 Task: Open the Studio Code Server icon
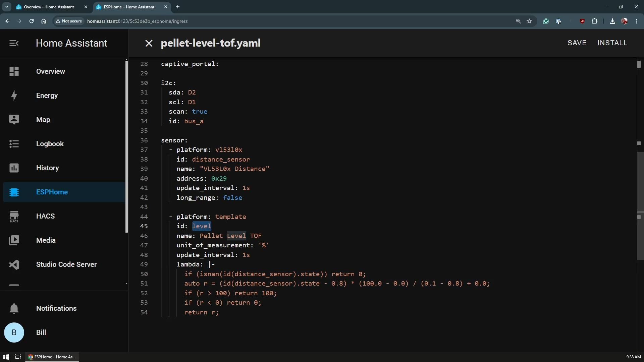click(x=14, y=264)
